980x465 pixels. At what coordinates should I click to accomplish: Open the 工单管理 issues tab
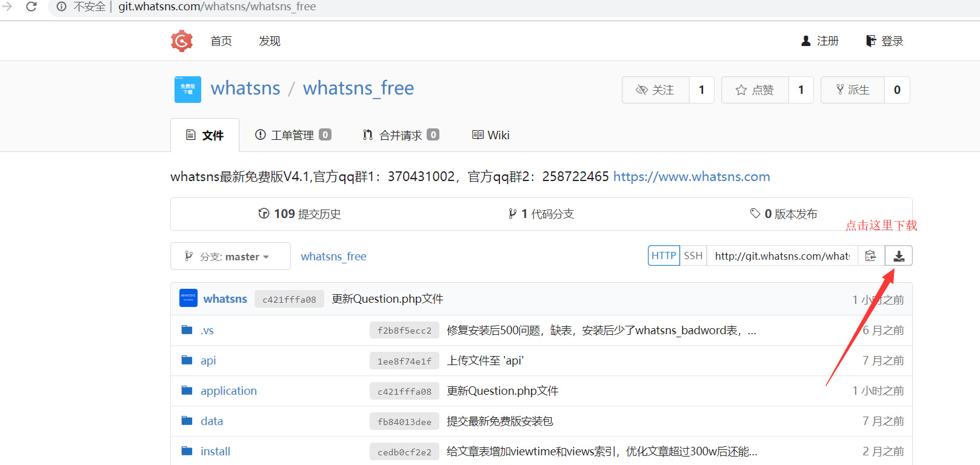(293, 135)
